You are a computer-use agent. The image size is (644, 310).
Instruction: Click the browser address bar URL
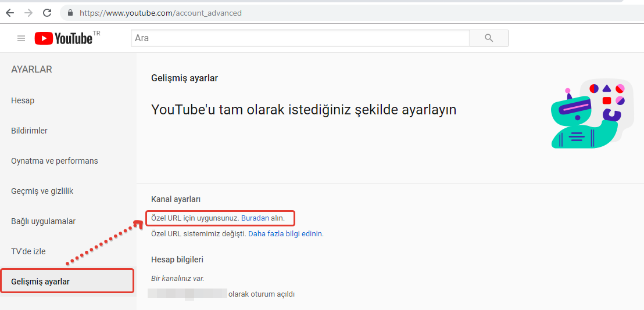coord(160,13)
